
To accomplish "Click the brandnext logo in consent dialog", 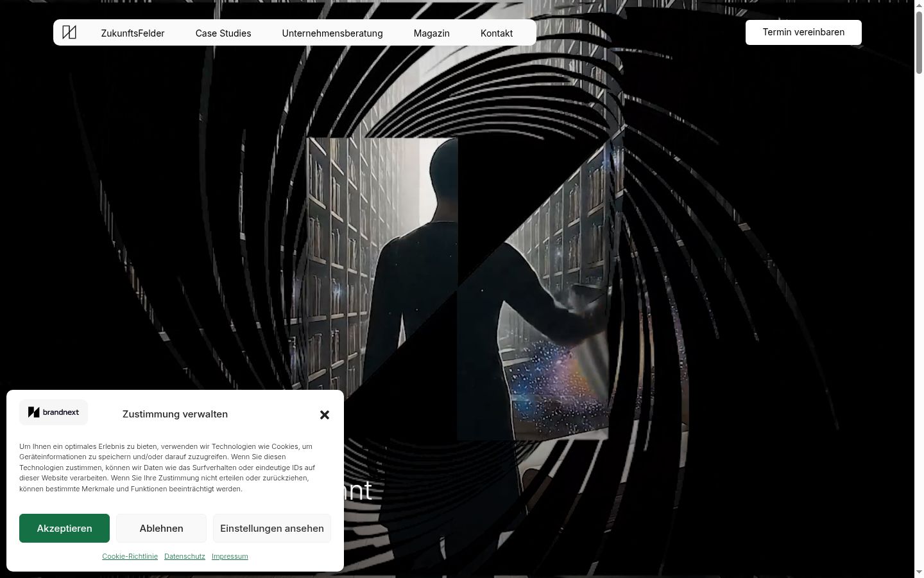I will pos(53,412).
